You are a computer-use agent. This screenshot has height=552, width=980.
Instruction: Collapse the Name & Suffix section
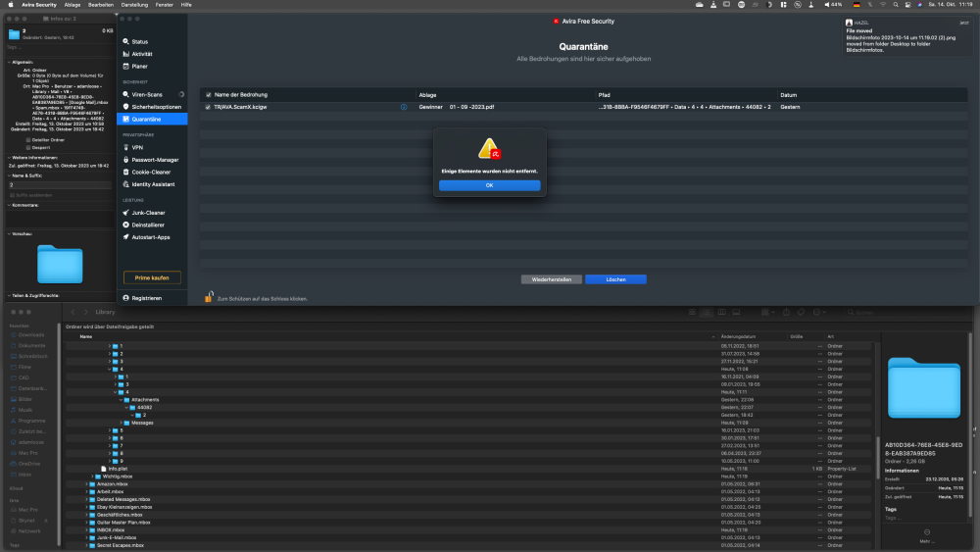click(10, 176)
